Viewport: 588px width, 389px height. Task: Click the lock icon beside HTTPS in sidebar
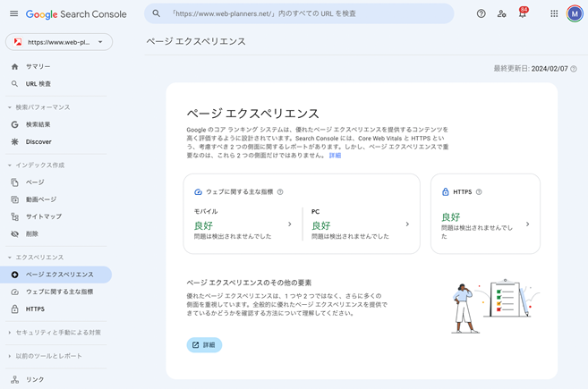click(x=14, y=309)
